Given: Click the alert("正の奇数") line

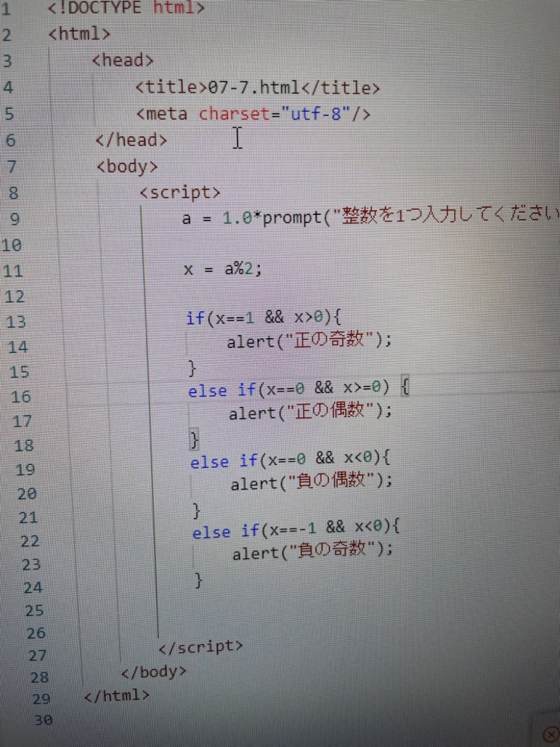Looking at the screenshot, I should pyautogui.click(x=309, y=341).
